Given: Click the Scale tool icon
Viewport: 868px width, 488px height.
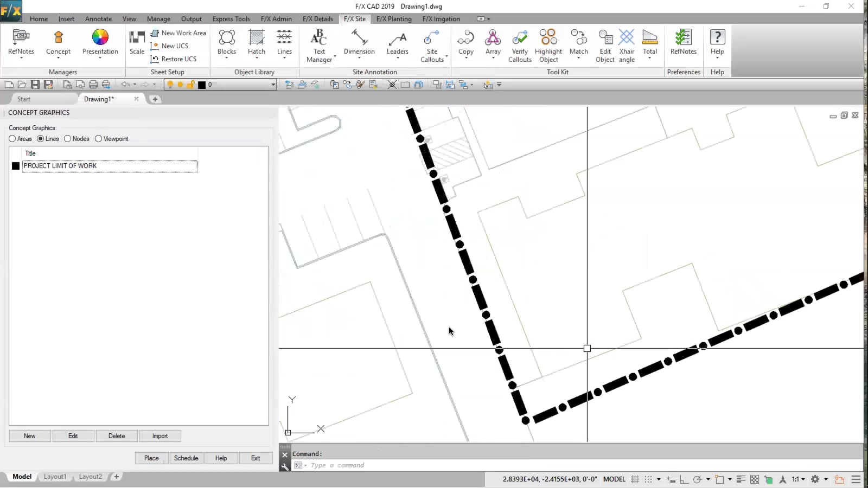Looking at the screenshot, I should 137,42.
